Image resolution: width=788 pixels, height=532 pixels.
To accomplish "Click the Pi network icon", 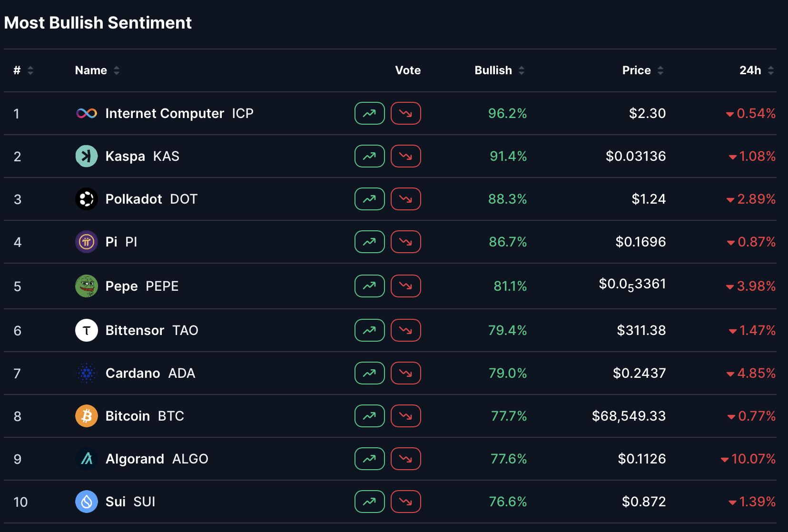I will pyautogui.click(x=86, y=242).
